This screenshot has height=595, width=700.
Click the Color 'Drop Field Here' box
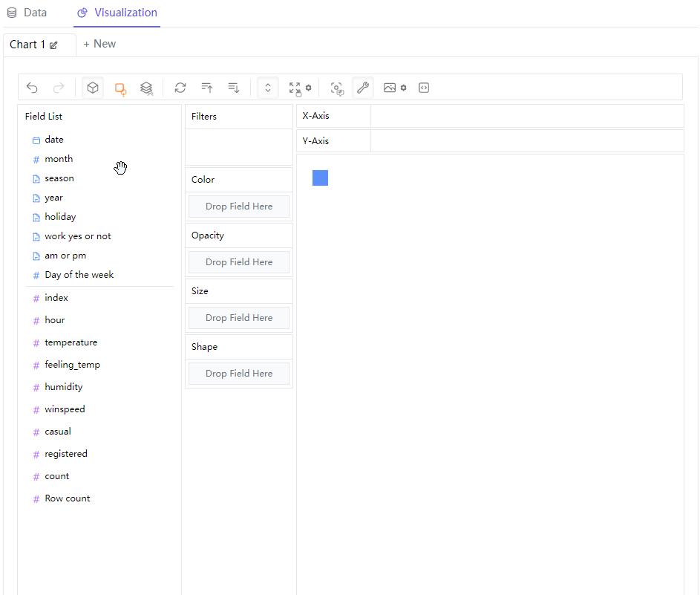tap(239, 207)
